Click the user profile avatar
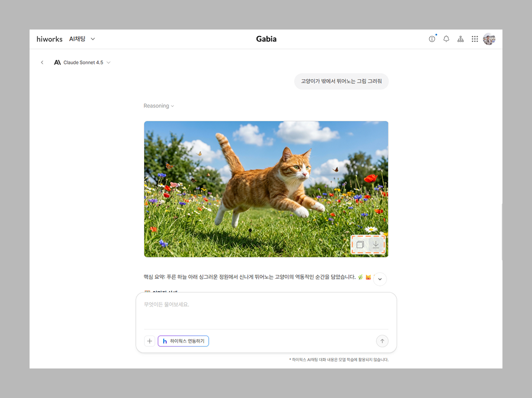This screenshot has width=532, height=398. point(489,39)
